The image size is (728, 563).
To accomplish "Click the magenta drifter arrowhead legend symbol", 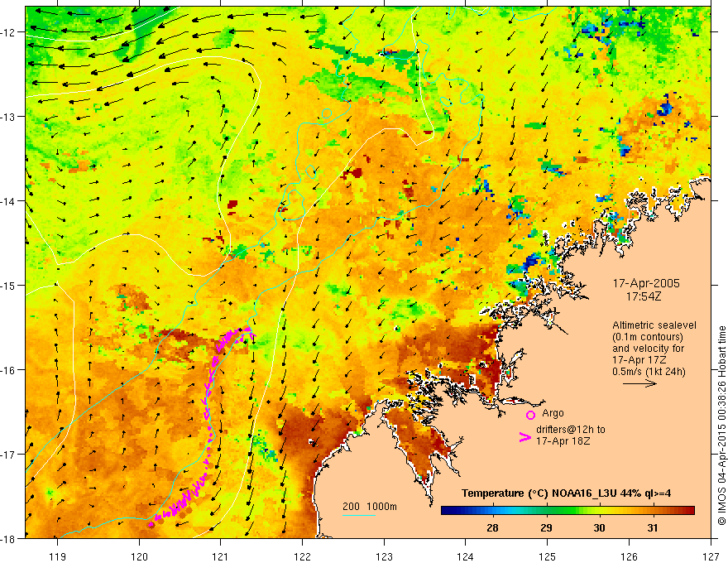I will click(525, 437).
